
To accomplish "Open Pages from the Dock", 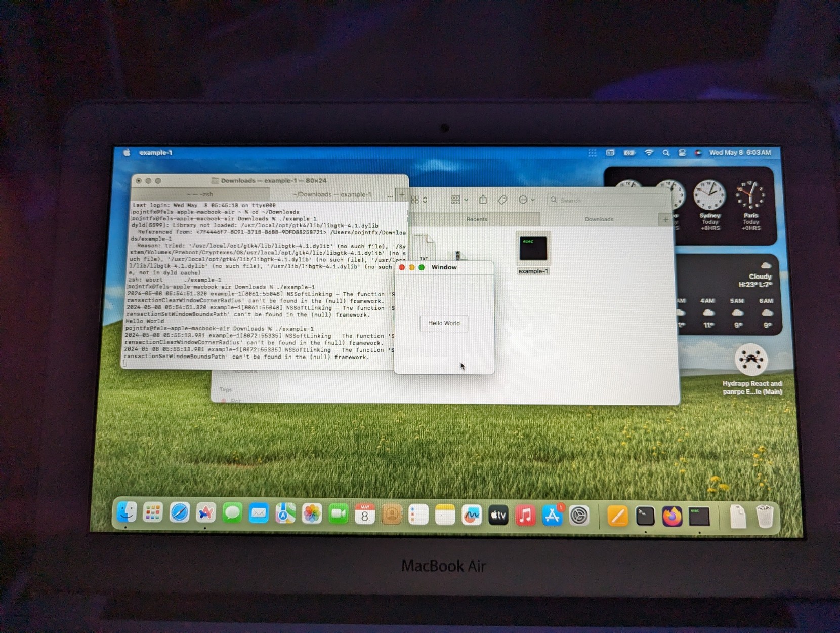I will (618, 517).
